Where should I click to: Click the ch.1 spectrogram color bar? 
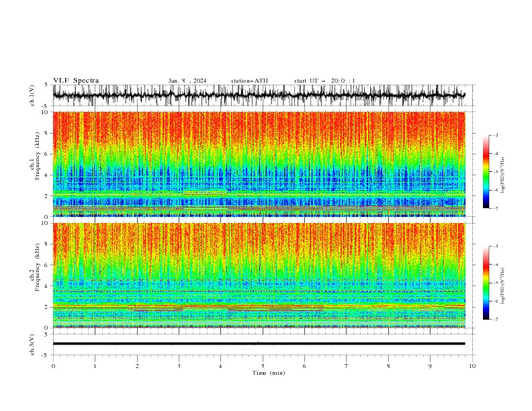click(486, 172)
